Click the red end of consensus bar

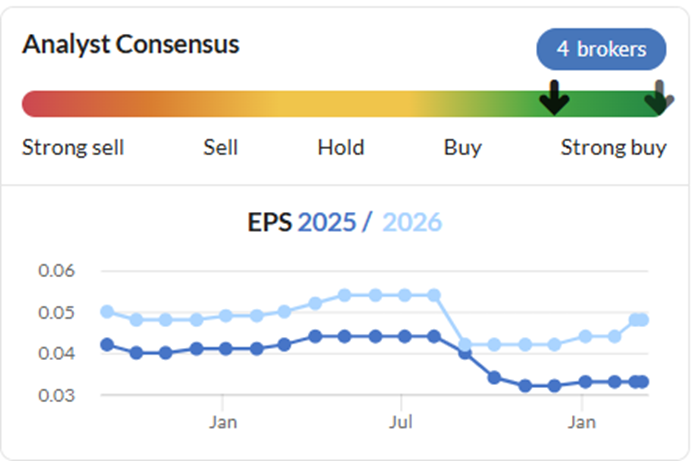click(32, 104)
